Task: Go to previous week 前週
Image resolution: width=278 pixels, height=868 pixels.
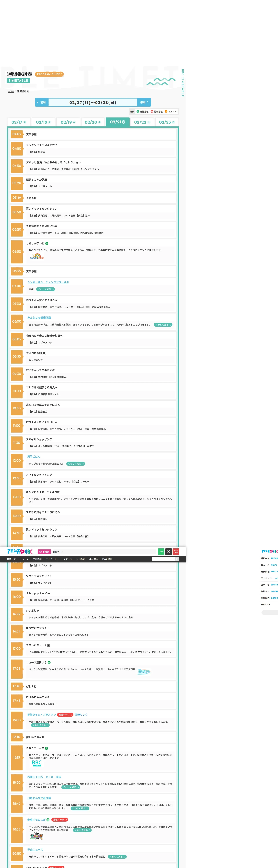Action: (42, 102)
